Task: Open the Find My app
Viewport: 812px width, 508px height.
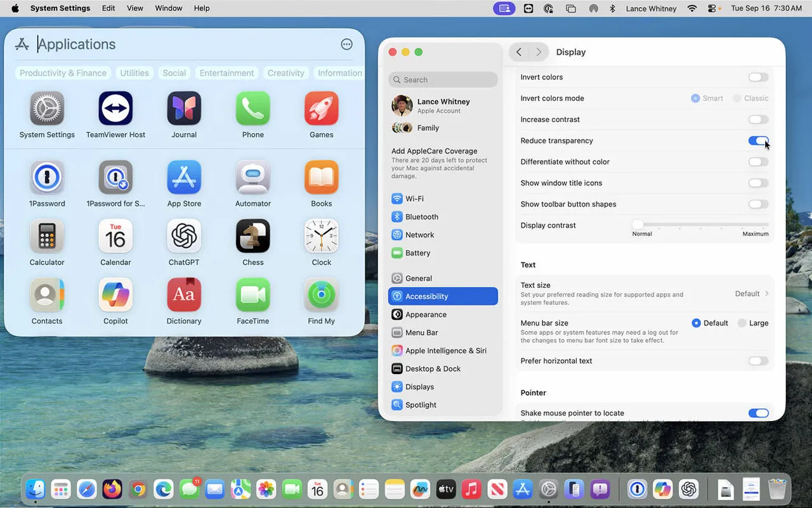Action: click(x=321, y=295)
